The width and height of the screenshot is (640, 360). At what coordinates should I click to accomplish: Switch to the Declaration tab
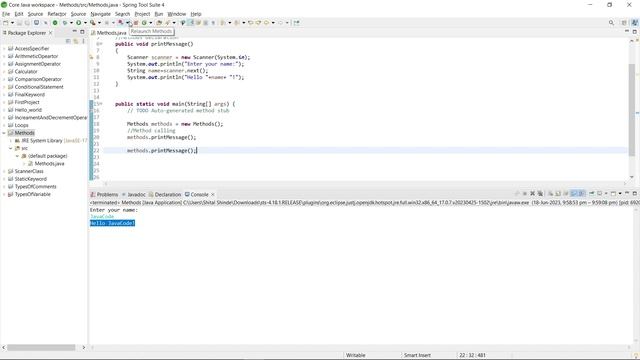pyautogui.click(x=165, y=195)
